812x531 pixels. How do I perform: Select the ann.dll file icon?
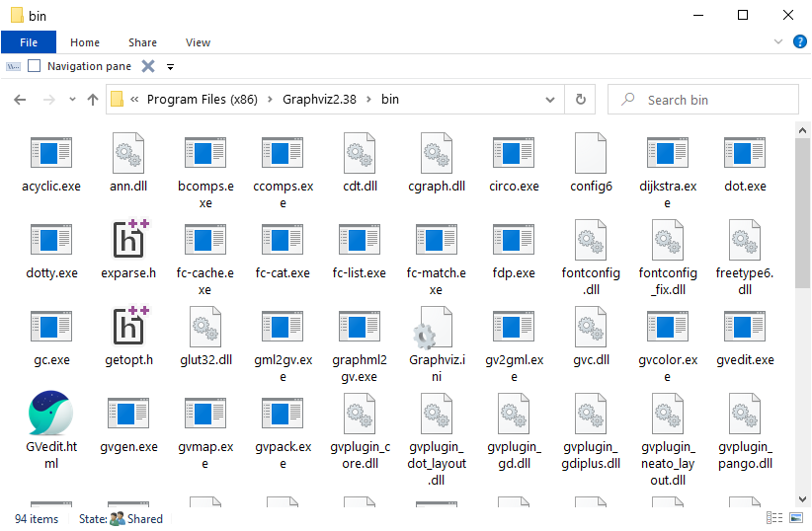coord(128,153)
